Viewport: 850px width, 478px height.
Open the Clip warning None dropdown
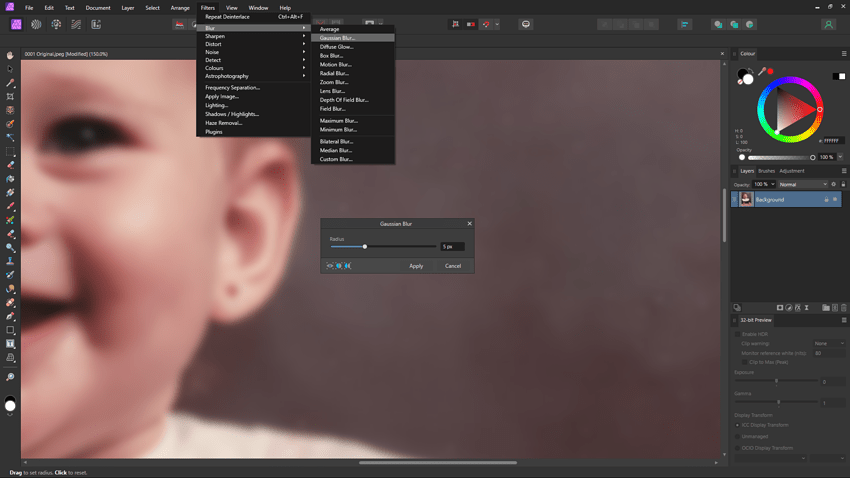[828, 343]
